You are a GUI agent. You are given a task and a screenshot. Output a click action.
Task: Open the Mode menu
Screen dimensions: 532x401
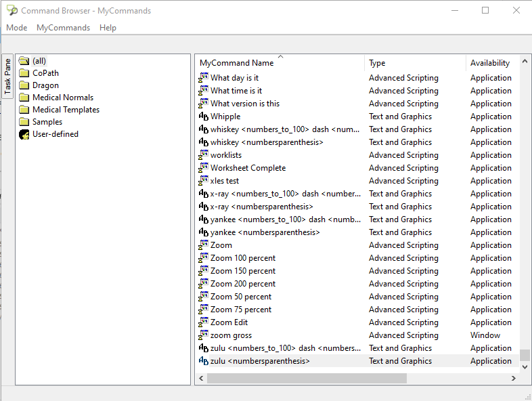click(x=17, y=28)
